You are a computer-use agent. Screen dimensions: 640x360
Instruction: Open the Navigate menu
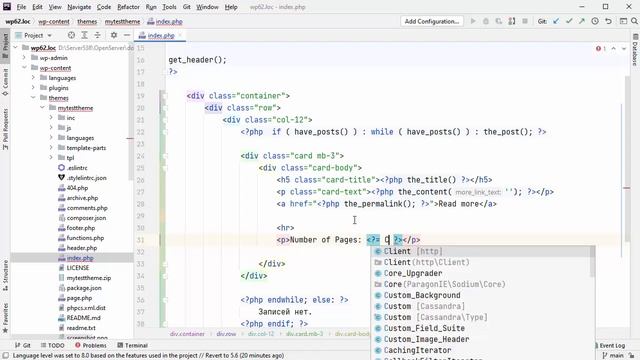pos(79,7)
